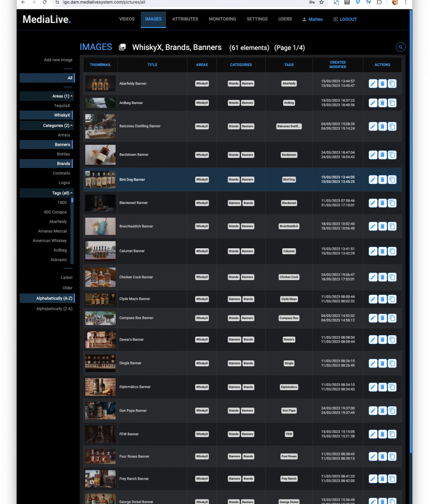Delete the Bruichladdich Banner image
429x504 pixels.
pyautogui.click(x=382, y=226)
